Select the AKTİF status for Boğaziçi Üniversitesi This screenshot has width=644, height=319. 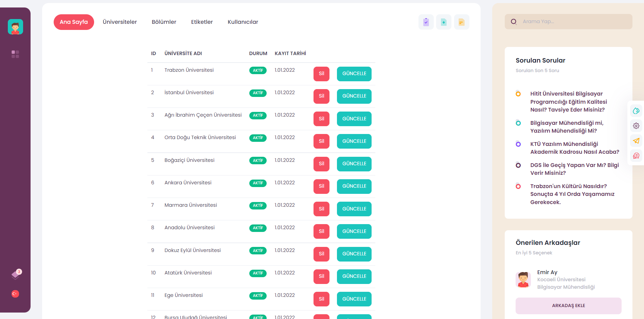[x=258, y=161]
